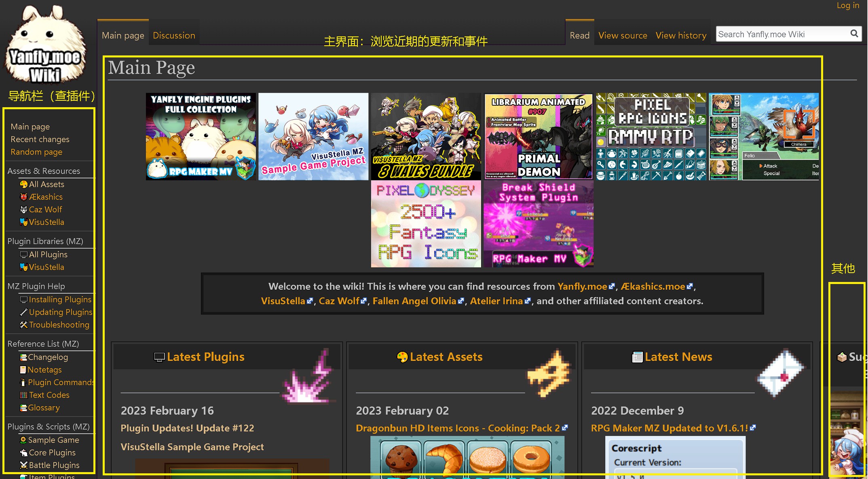
Task: Open Librarium Animated Primal Demon banner
Action: pyautogui.click(x=539, y=137)
